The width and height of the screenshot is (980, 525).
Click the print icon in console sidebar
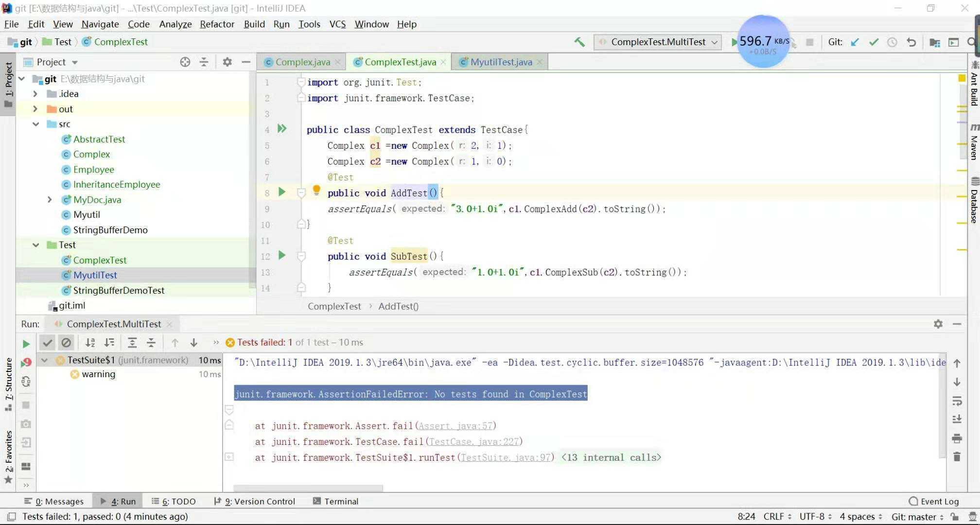(x=957, y=438)
